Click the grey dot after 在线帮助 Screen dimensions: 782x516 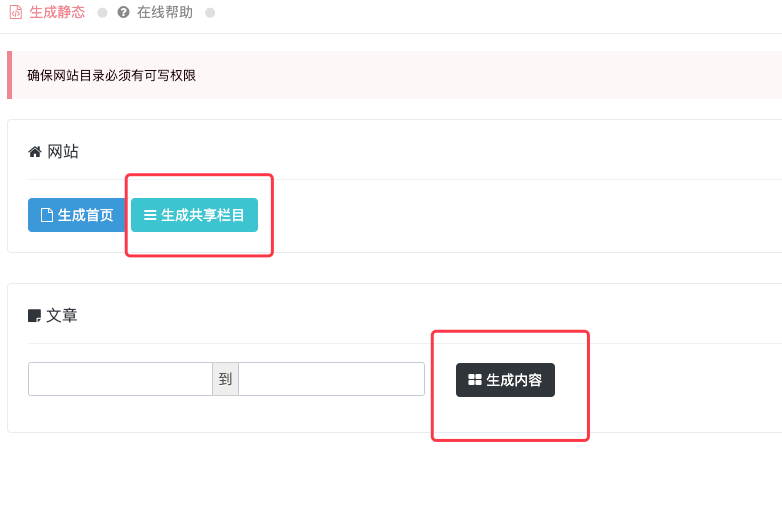[x=210, y=13]
